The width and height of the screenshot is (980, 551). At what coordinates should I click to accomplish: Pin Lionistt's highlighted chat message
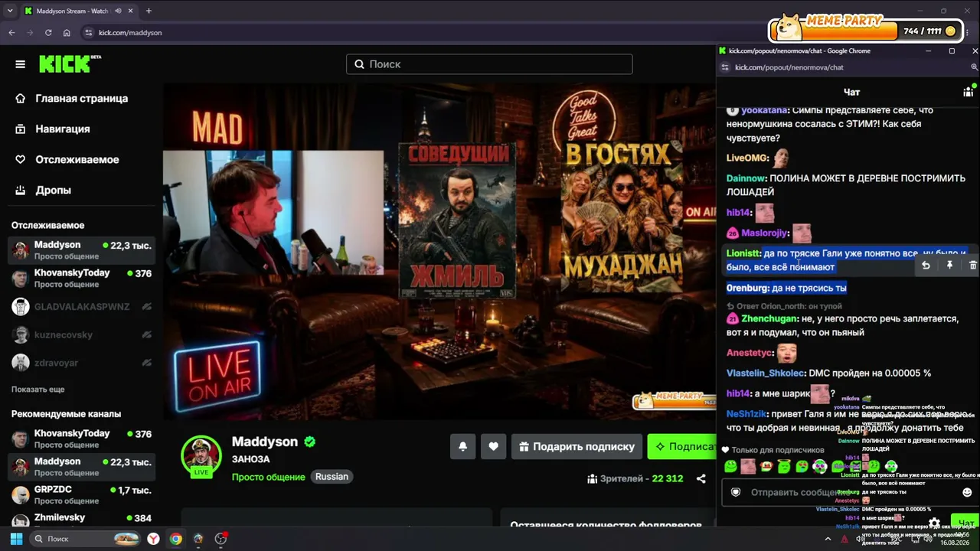[x=949, y=266]
